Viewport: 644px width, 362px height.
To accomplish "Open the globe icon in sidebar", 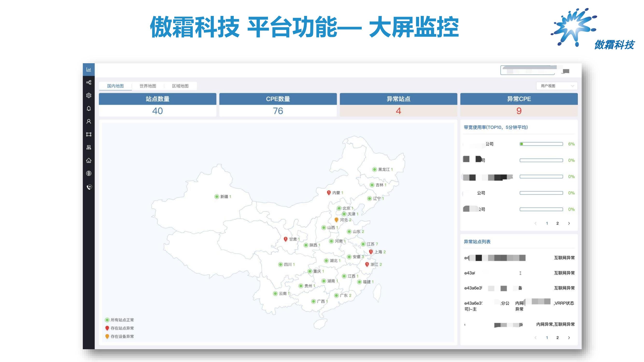I will click(x=89, y=173).
